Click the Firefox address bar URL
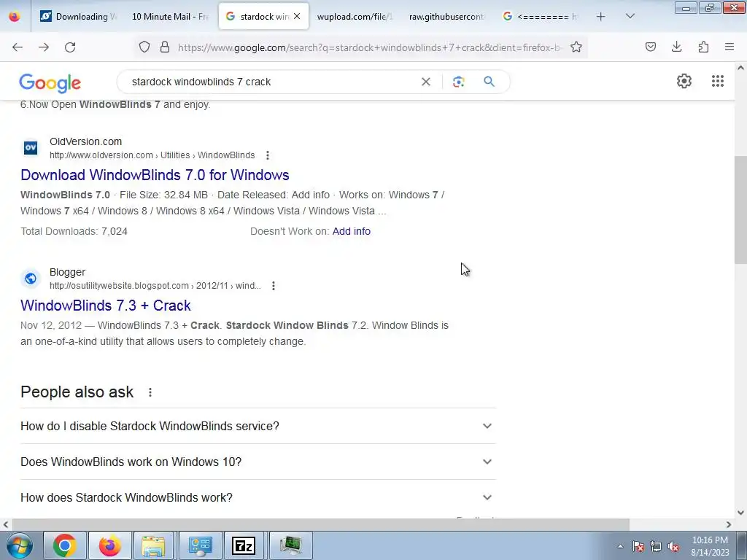The image size is (747, 560). [x=369, y=47]
